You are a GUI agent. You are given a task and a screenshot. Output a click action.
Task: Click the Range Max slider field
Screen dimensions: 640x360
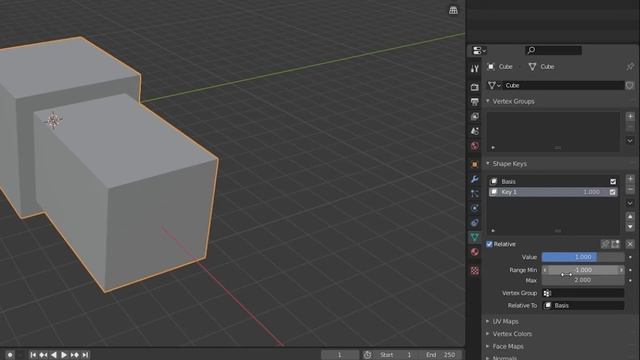point(583,280)
